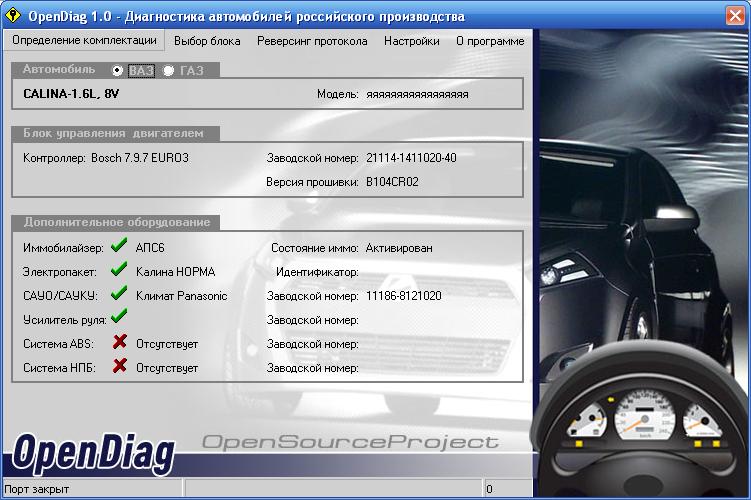This screenshot has height=500, width=751.
Task: Close the OpenDiag window
Action: (x=735, y=15)
